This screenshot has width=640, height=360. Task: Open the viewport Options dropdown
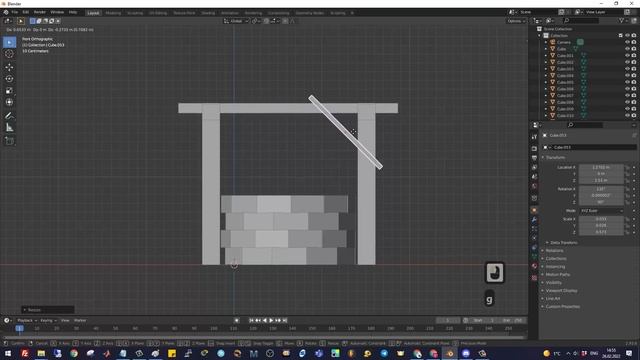tap(516, 21)
